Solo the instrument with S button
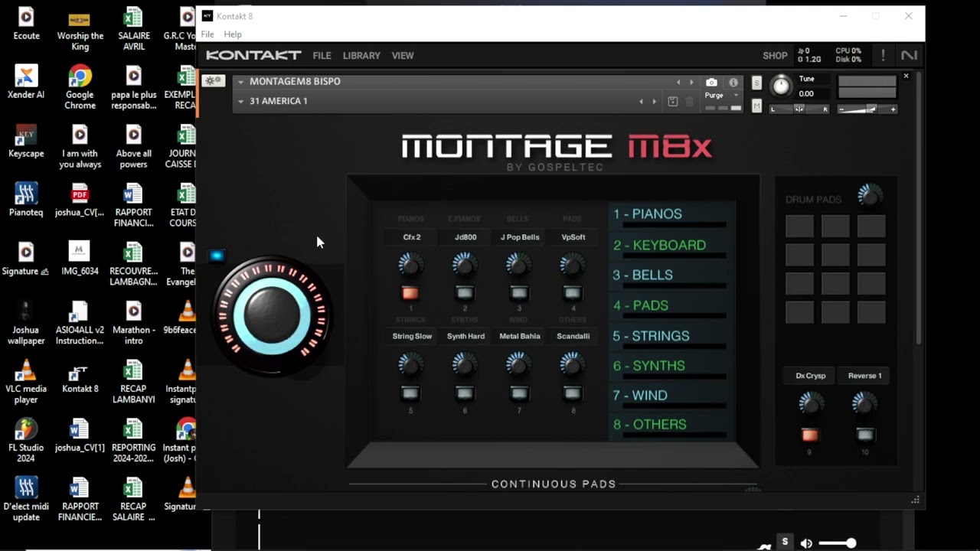 pos(756,83)
